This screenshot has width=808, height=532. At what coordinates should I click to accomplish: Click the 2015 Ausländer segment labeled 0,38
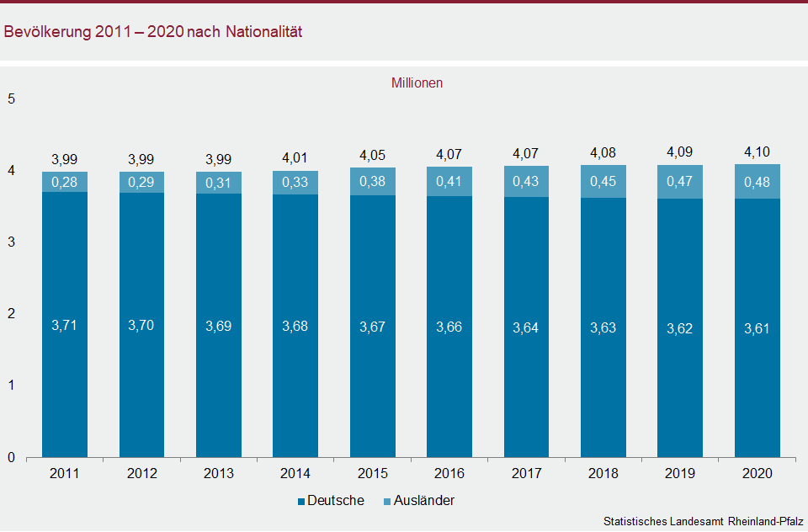[372, 183]
